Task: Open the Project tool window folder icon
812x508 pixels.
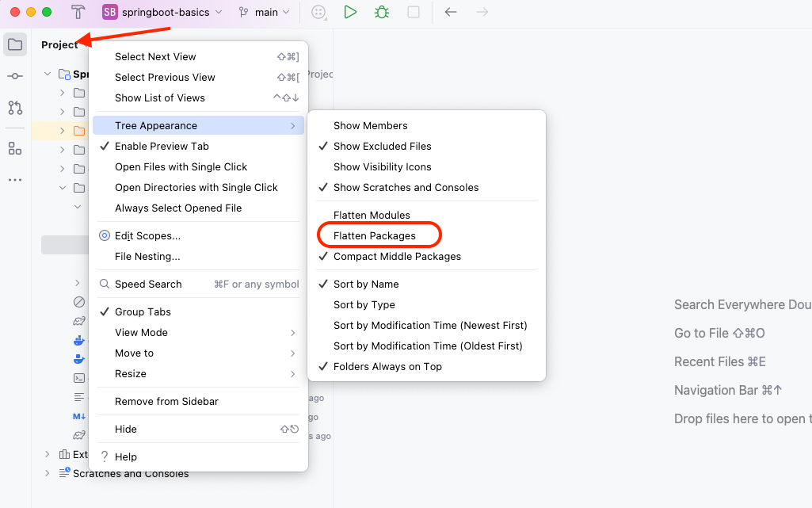Action: [15, 44]
